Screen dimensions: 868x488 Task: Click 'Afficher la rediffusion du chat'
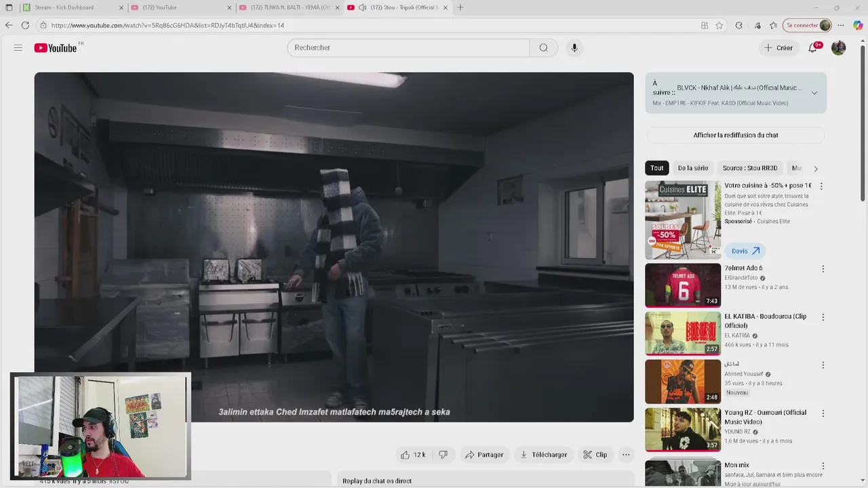click(736, 136)
